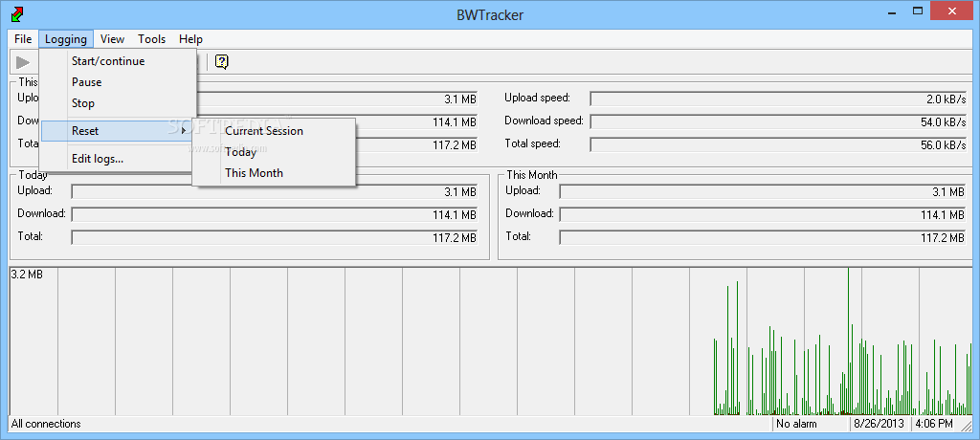The height and width of the screenshot is (440, 980).
Task: Click the 8/26/2013 date in status bar
Action: tap(880, 424)
